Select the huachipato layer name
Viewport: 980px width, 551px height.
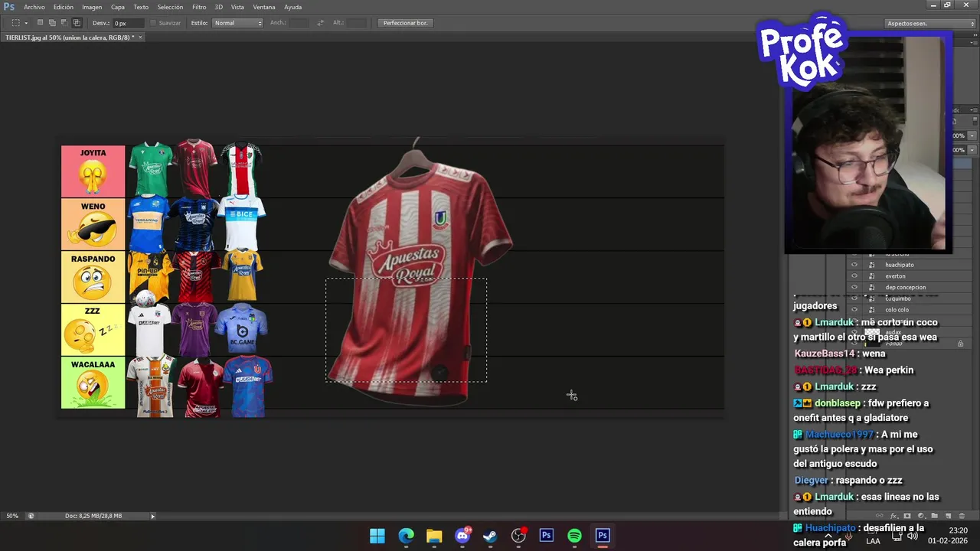[900, 265]
